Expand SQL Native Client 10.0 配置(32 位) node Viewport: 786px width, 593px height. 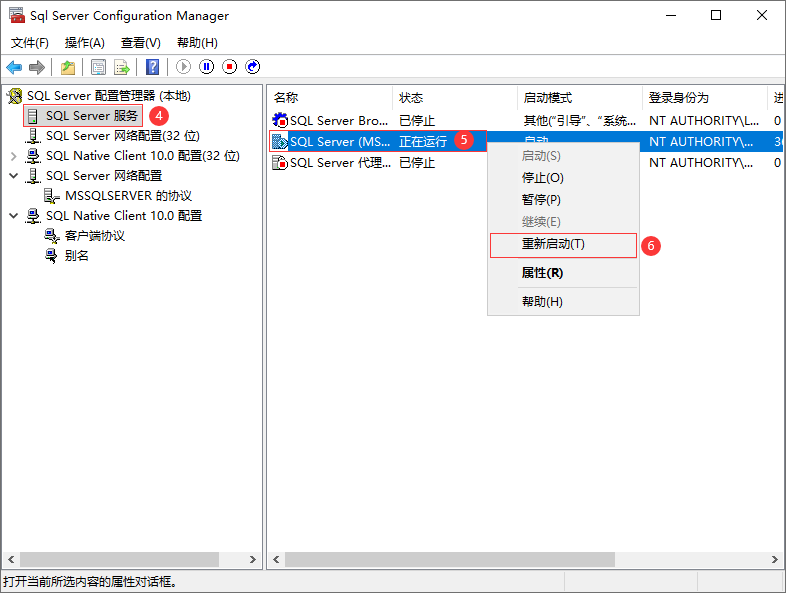(x=14, y=156)
